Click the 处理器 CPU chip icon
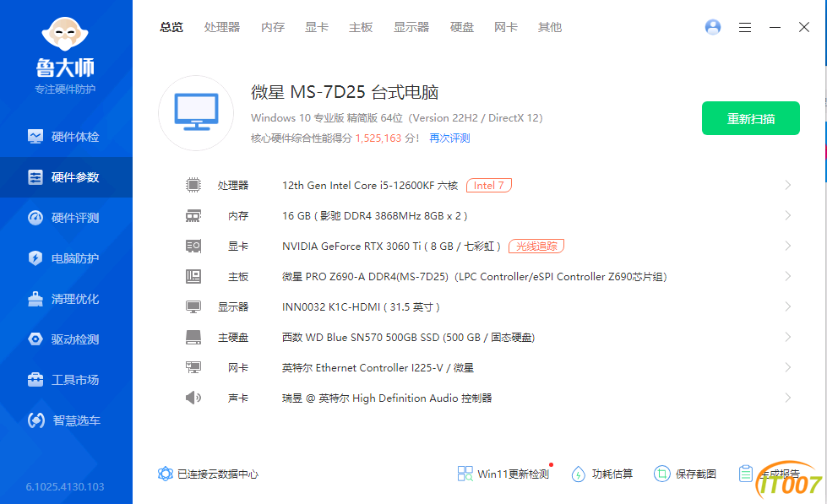The width and height of the screenshot is (827, 504). [193, 185]
